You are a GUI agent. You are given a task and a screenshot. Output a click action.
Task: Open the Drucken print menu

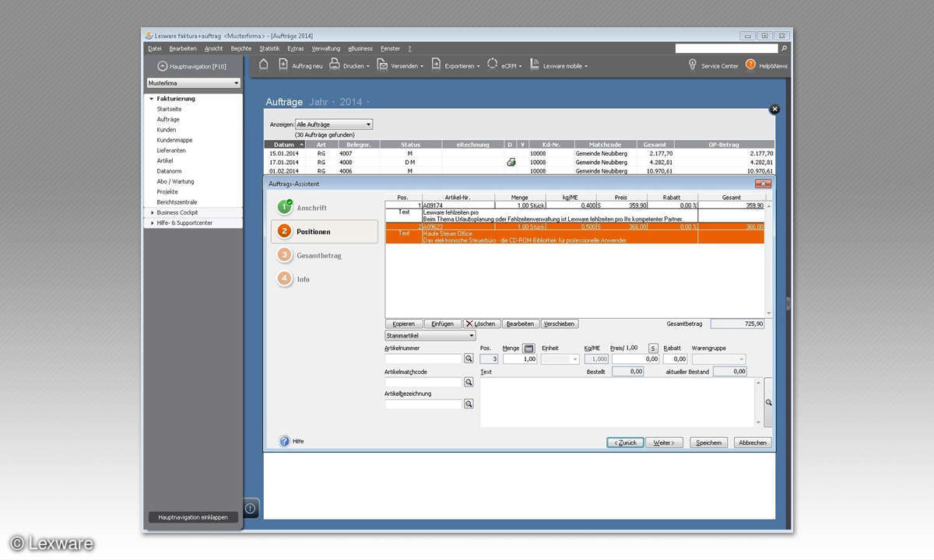349,65
